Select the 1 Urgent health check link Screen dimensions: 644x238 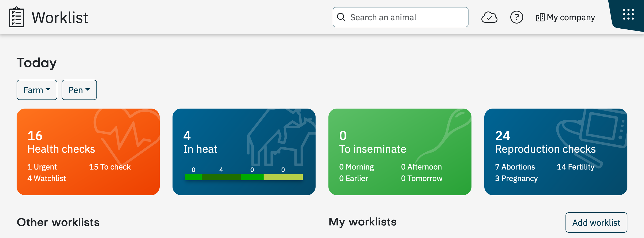(x=42, y=167)
